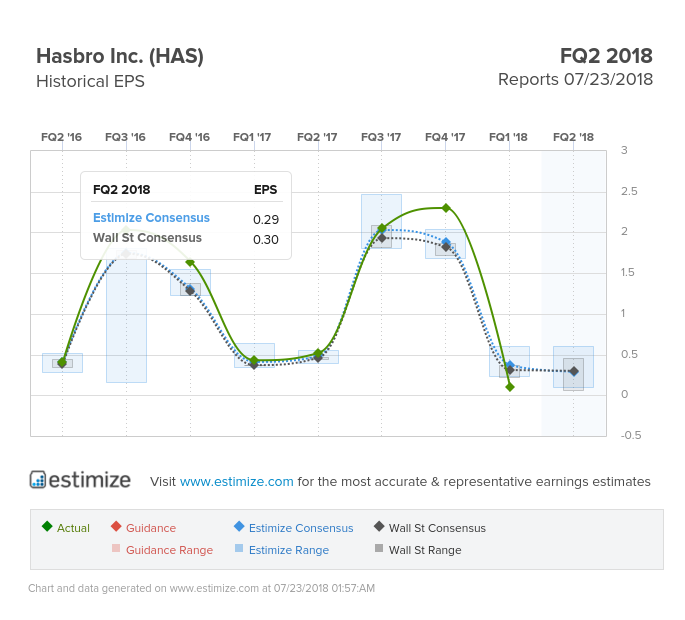685x620 pixels.
Task: Click the FQ1 '18 actual EPS green point
Action: click(x=510, y=387)
